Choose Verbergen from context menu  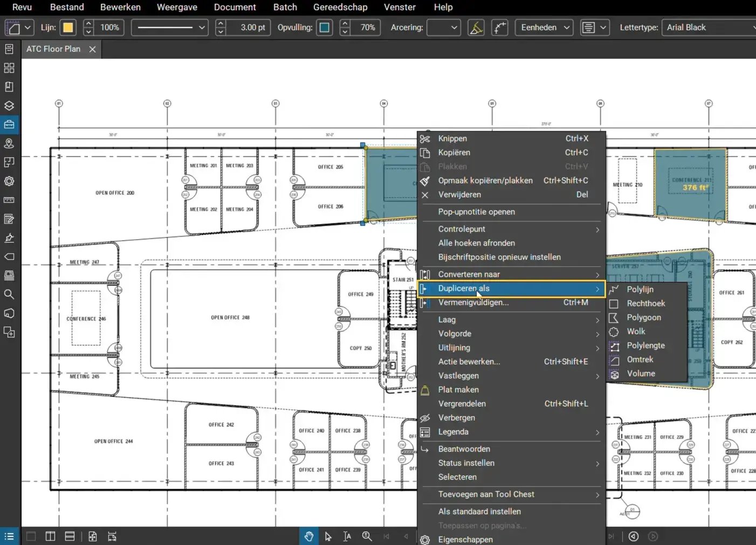click(x=511, y=418)
